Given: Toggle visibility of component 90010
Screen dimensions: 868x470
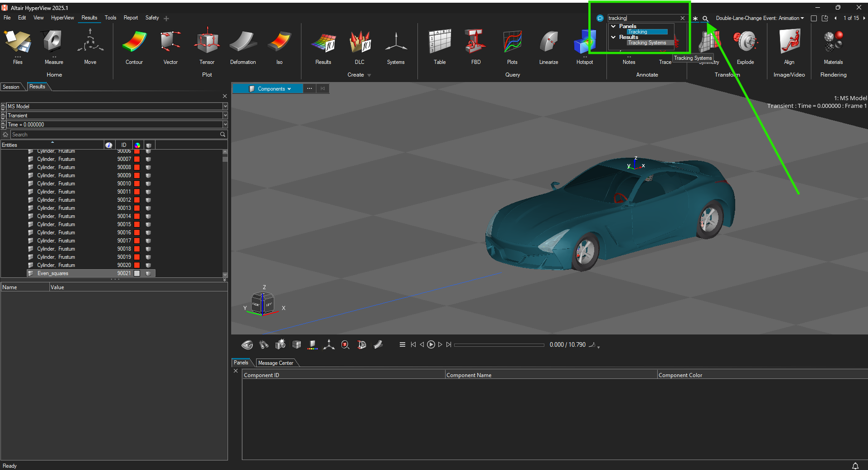Looking at the screenshot, I should 148,184.
